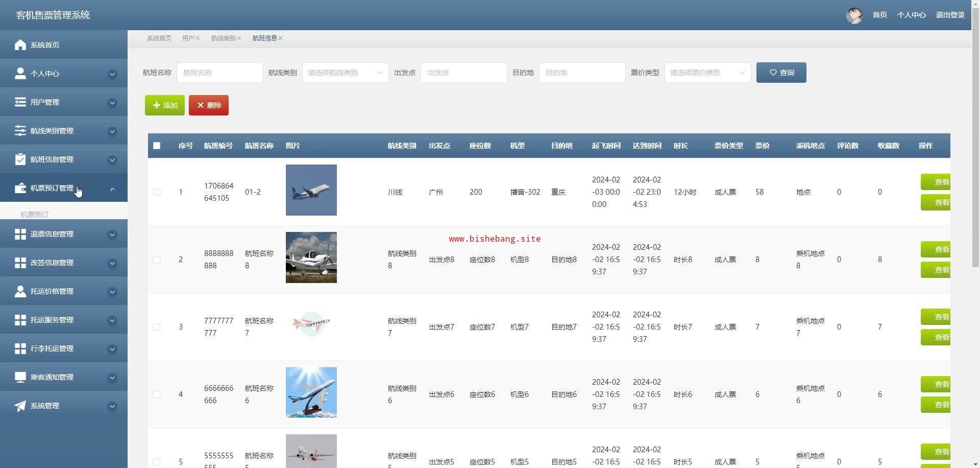
Task: Click the 系统管理 paper plane icon
Action: [x=20, y=406]
